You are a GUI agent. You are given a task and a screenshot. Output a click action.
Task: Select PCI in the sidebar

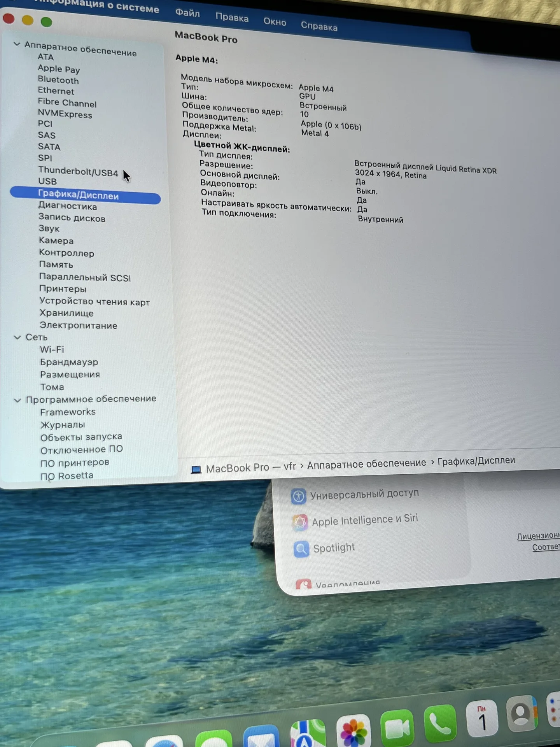click(45, 124)
